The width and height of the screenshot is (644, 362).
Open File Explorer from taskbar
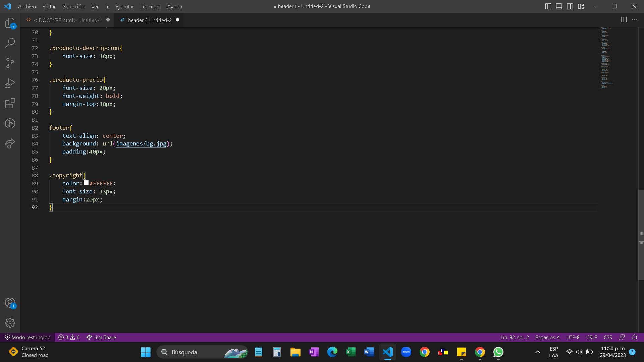coord(295,352)
